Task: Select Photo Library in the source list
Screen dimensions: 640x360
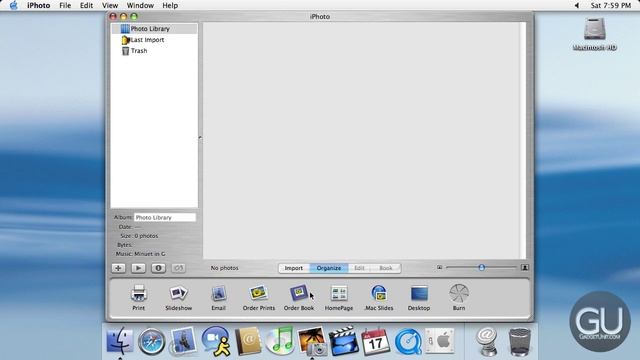Action: (154, 29)
